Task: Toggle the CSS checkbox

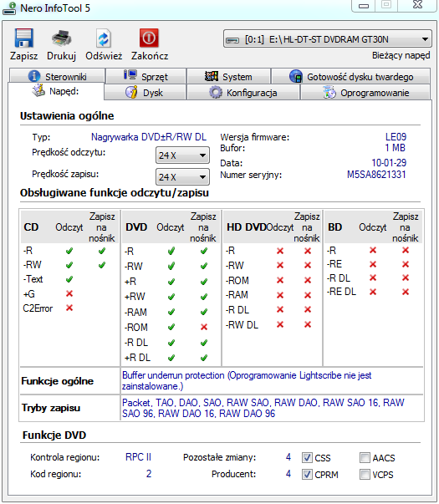Action: 307,457
